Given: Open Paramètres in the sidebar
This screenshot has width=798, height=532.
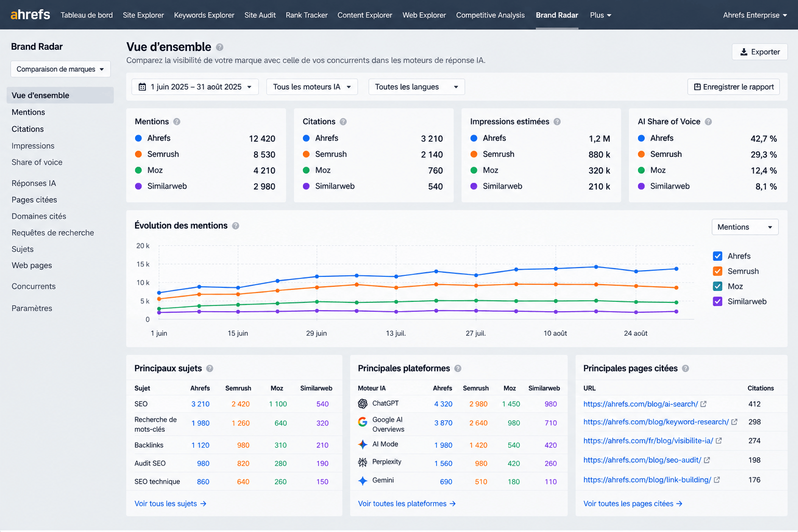Looking at the screenshot, I should [32, 309].
